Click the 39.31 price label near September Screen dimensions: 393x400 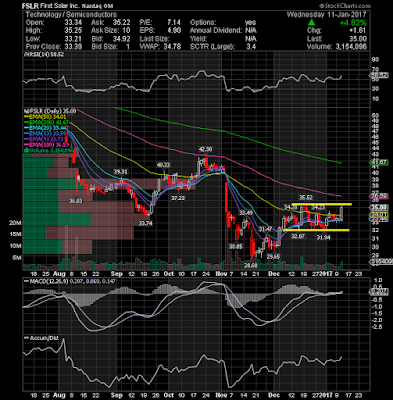click(121, 172)
